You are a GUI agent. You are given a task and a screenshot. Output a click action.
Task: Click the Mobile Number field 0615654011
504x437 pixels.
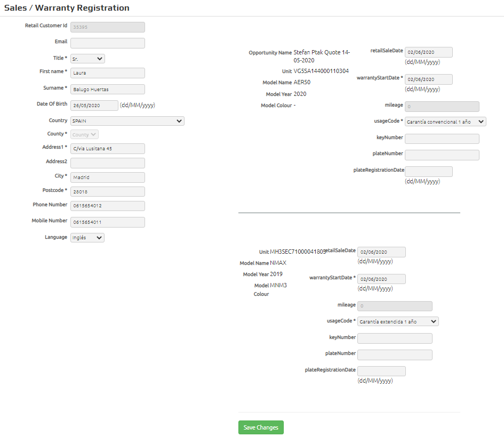coord(108,222)
